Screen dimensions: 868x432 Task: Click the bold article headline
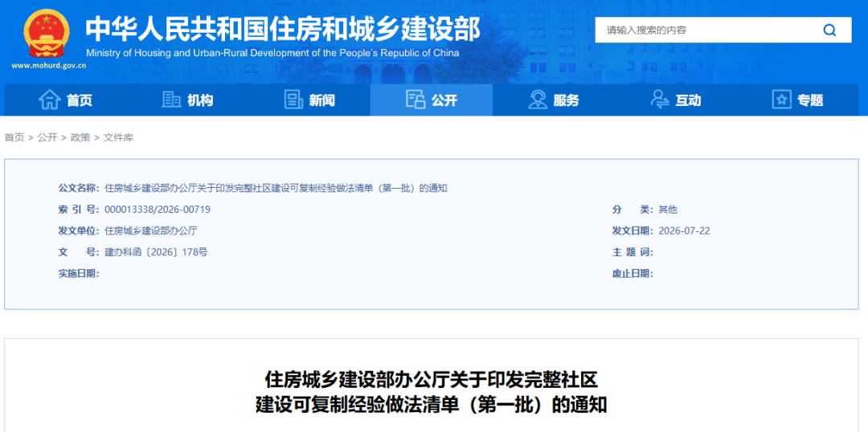pyautogui.click(x=432, y=393)
